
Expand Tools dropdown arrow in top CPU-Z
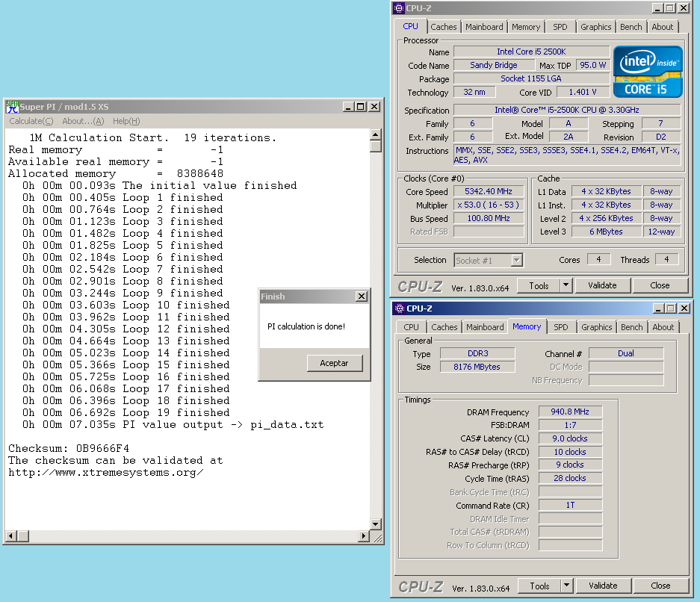click(x=566, y=285)
